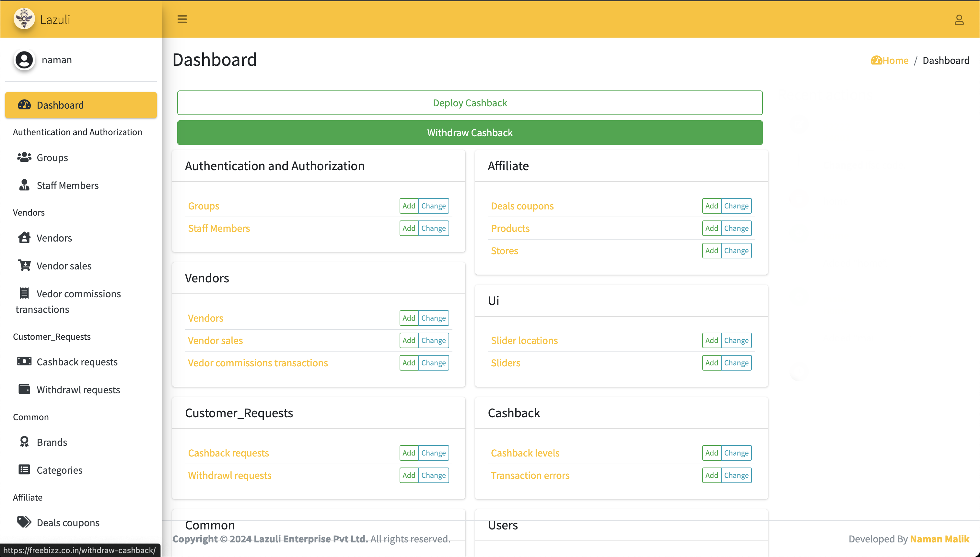Open the Naman Malik developer link
Viewport: 980px width, 557px height.
pos(939,539)
